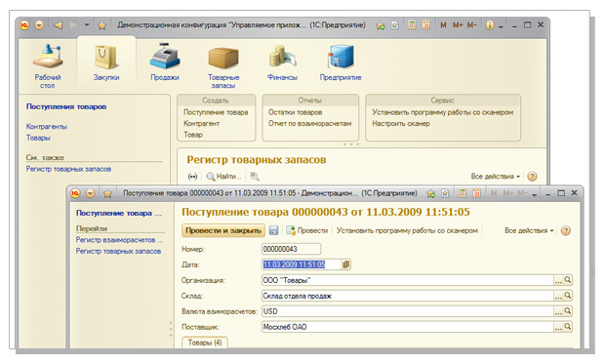Image resolution: width=604 pixels, height=364 pixels.
Task: Click Установить программу работы со сканером in document toolbar
Action: point(407,230)
